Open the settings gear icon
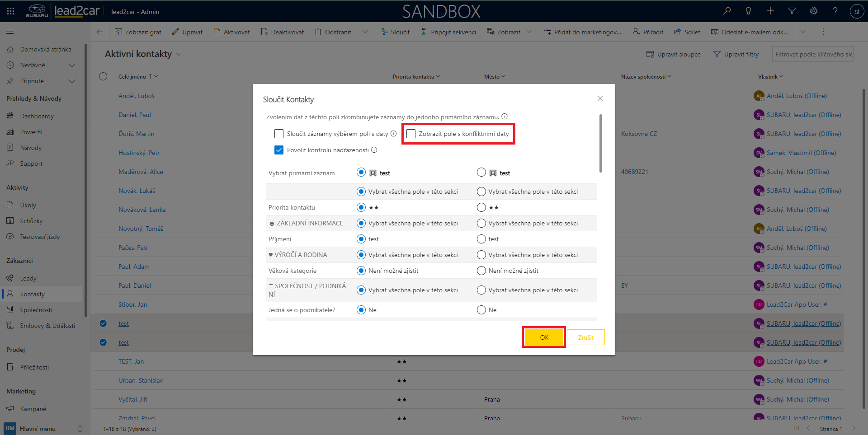This screenshot has height=435, width=868. pos(813,11)
